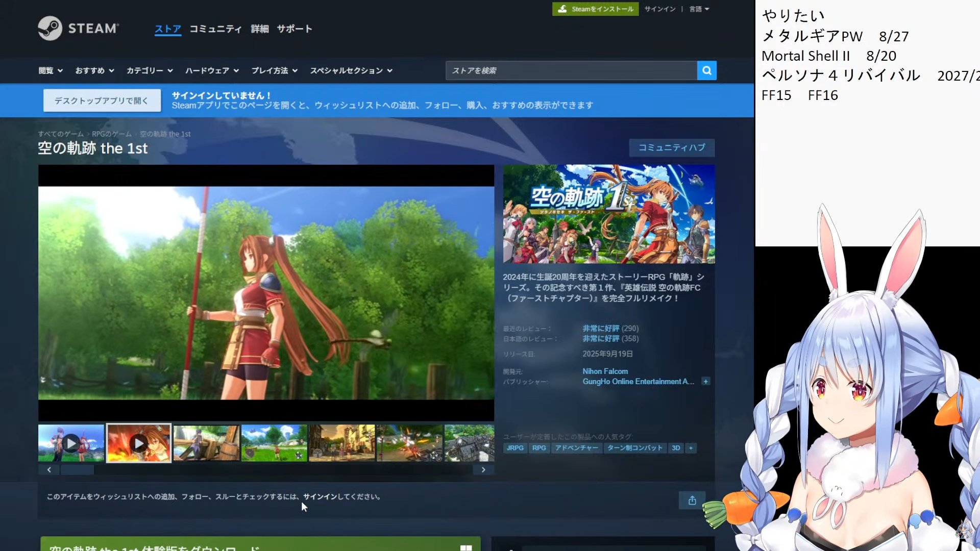Click the メタルギアPW 8/27 note line
Viewport: 980px width, 551px height.
(x=835, y=36)
